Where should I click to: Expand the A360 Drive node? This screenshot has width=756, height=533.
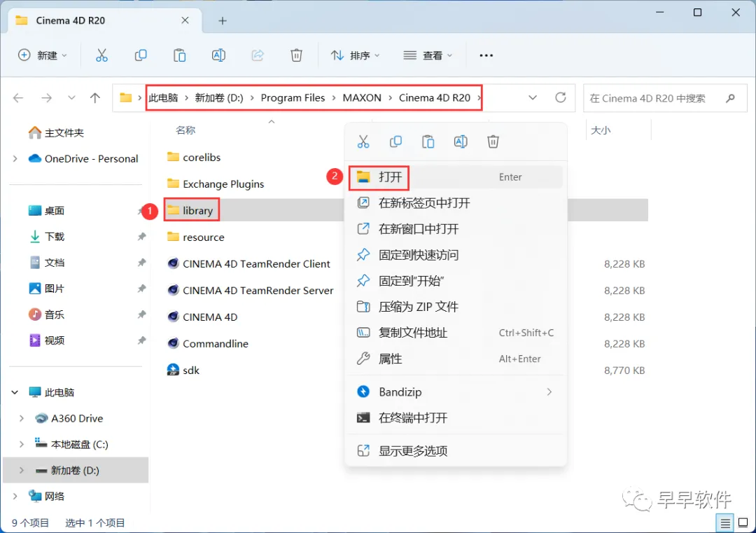point(22,418)
